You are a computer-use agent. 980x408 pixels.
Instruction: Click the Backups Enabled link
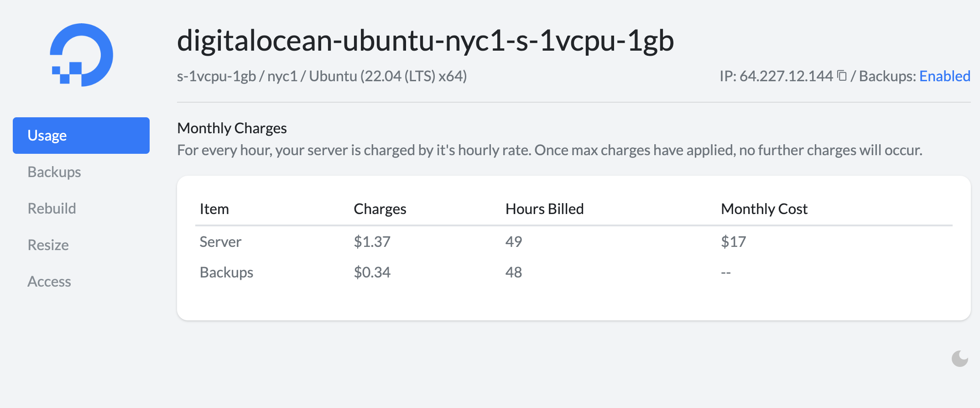(944, 76)
